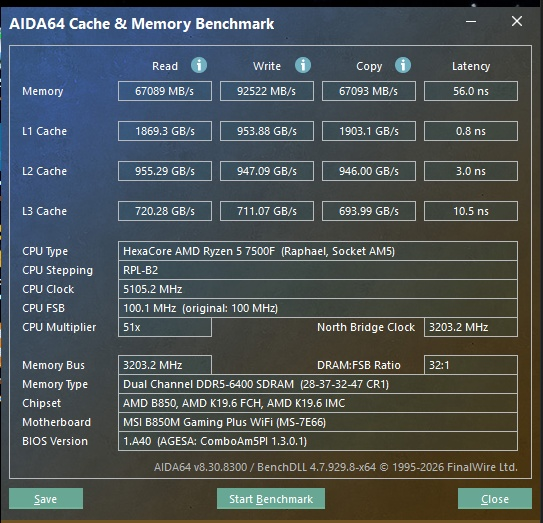Click the CPU Stepping label
The image size is (543, 523).
coord(57,271)
